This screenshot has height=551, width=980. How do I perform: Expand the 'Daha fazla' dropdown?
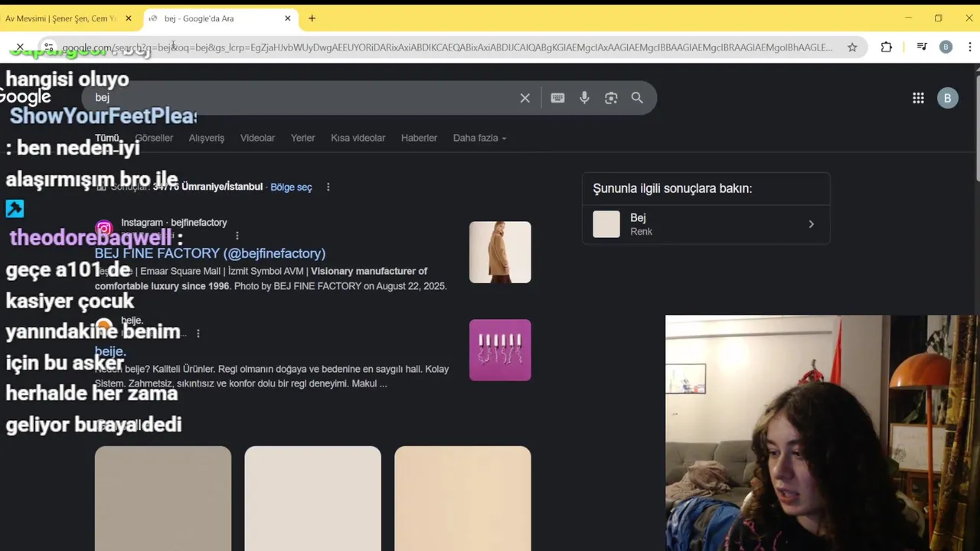point(479,138)
